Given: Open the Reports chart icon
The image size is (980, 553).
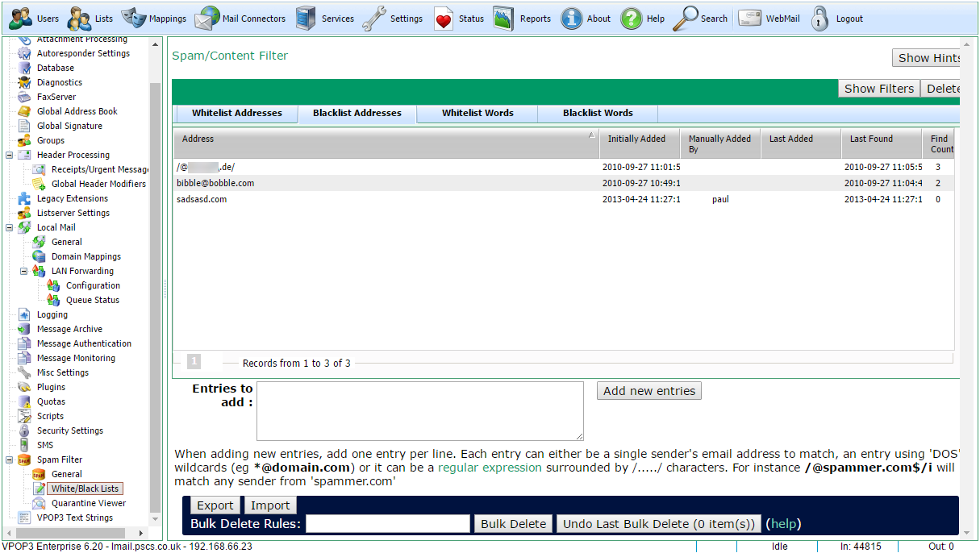Looking at the screenshot, I should 504,19.
